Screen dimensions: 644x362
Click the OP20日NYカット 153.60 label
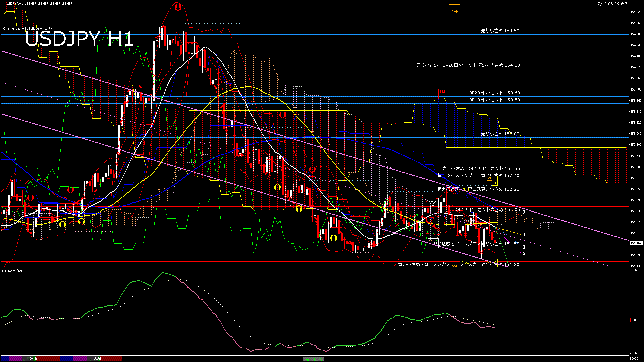click(494, 93)
